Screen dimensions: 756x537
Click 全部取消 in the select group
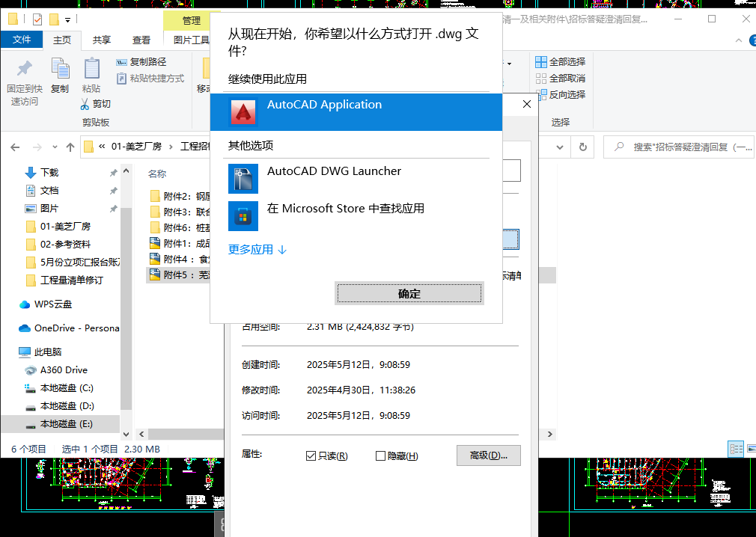560,78
